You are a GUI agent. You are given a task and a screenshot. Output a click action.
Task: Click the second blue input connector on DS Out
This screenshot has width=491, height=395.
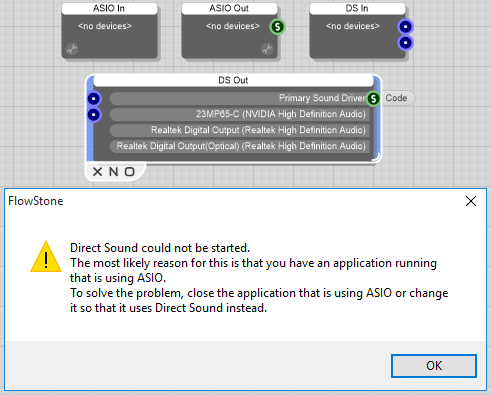coord(94,115)
